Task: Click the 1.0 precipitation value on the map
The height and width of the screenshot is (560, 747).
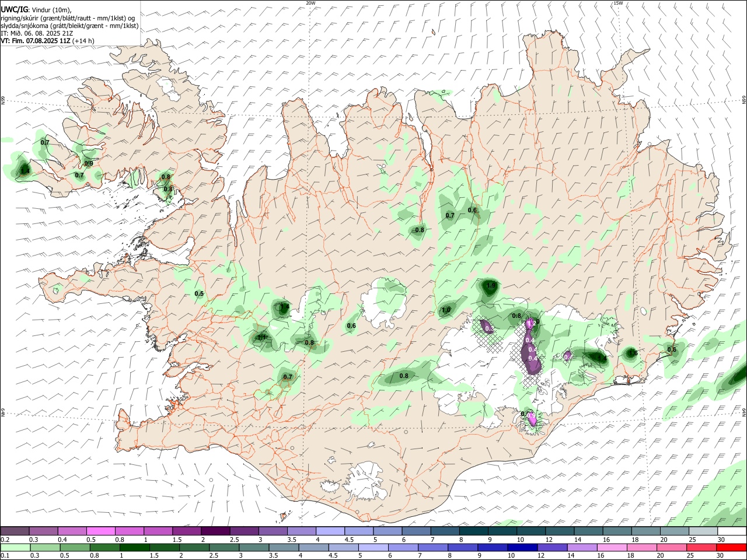Action: [x=446, y=310]
